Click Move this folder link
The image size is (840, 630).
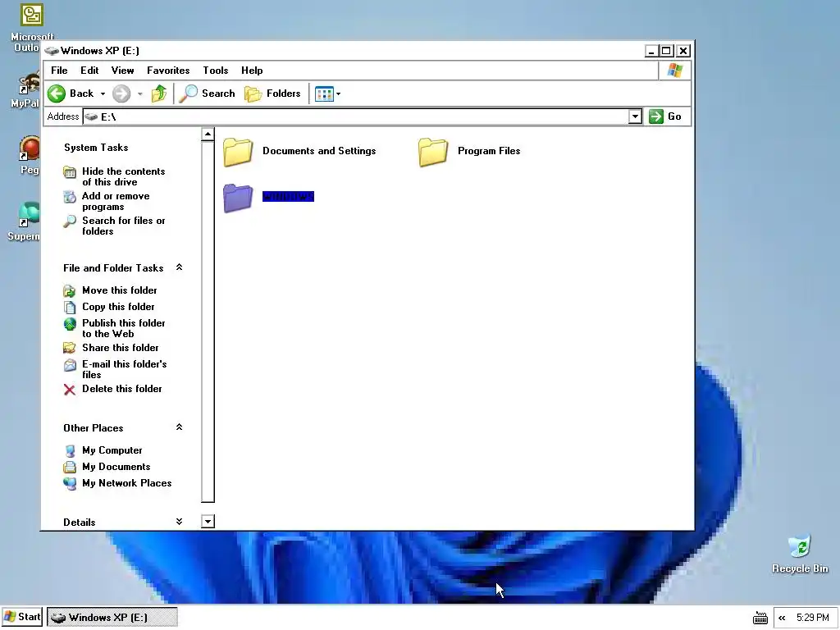120,290
